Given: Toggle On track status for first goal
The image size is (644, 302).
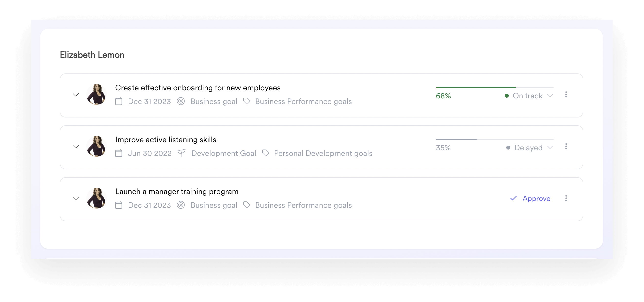Looking at the screenshot, I should (x=551, y=95).
